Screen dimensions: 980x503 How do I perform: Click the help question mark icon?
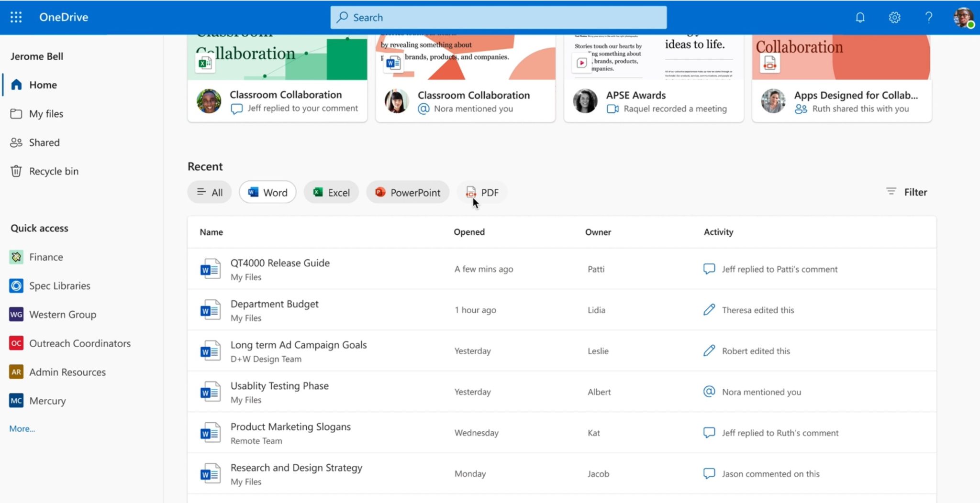coord(928,18)
